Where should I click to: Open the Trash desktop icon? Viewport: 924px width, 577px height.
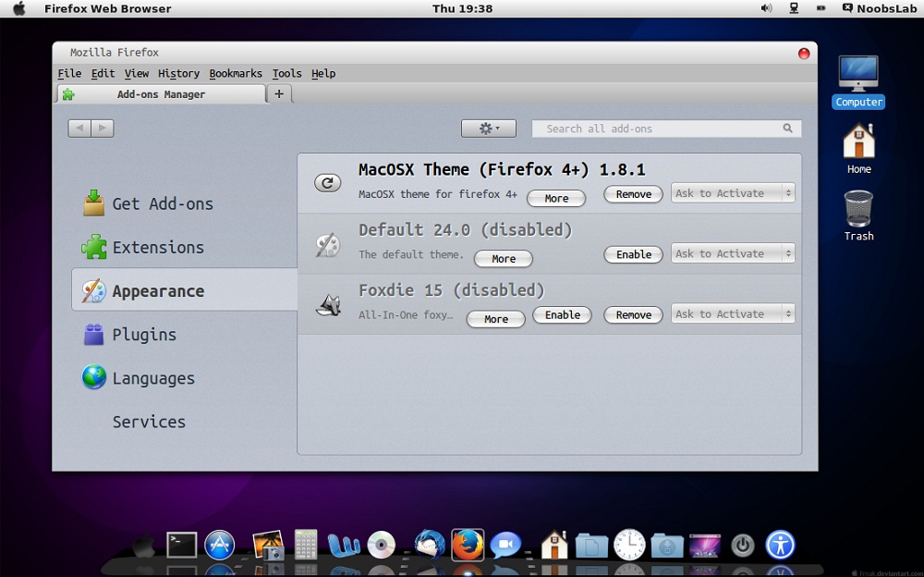tap(858, 215)
